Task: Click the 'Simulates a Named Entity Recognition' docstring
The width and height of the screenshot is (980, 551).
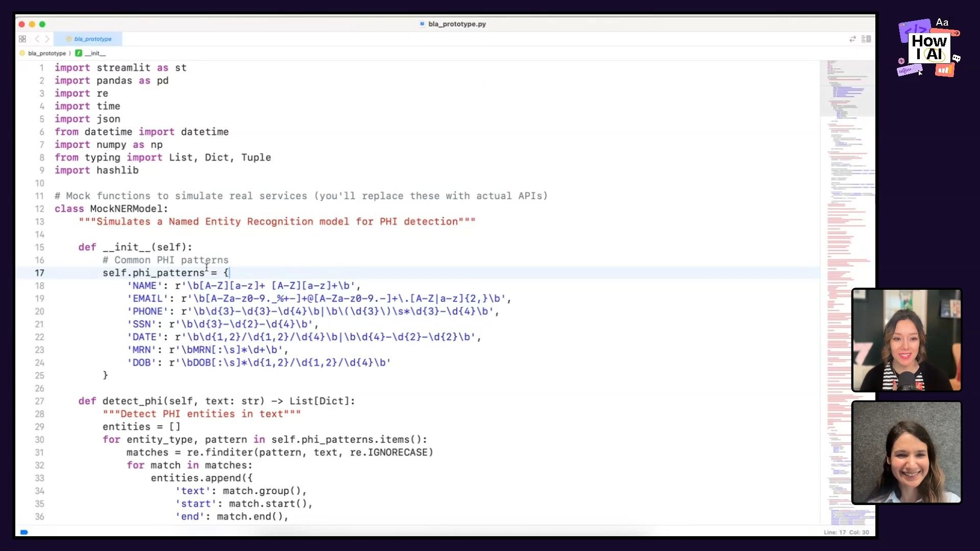Action: [277, 221]
